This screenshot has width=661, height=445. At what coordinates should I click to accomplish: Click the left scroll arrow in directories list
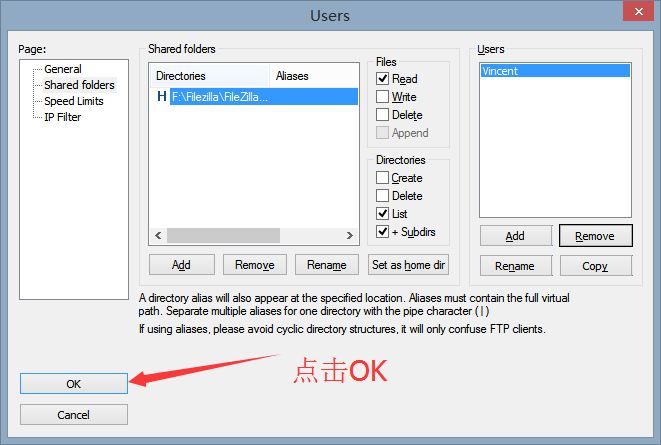(158, 235)
